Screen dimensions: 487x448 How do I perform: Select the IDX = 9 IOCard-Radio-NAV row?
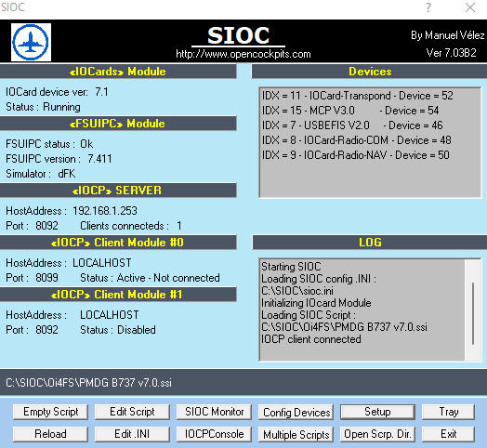tap(355, 155)
